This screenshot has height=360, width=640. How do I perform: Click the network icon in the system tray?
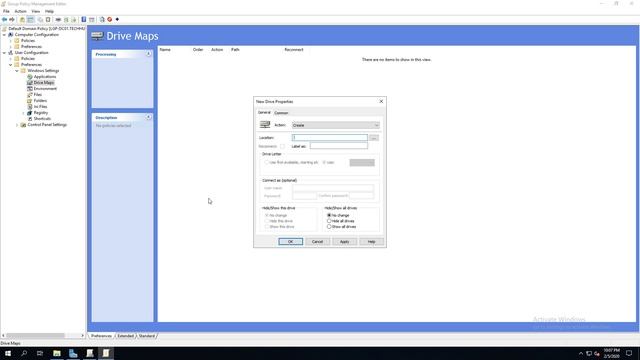(589, 353)
